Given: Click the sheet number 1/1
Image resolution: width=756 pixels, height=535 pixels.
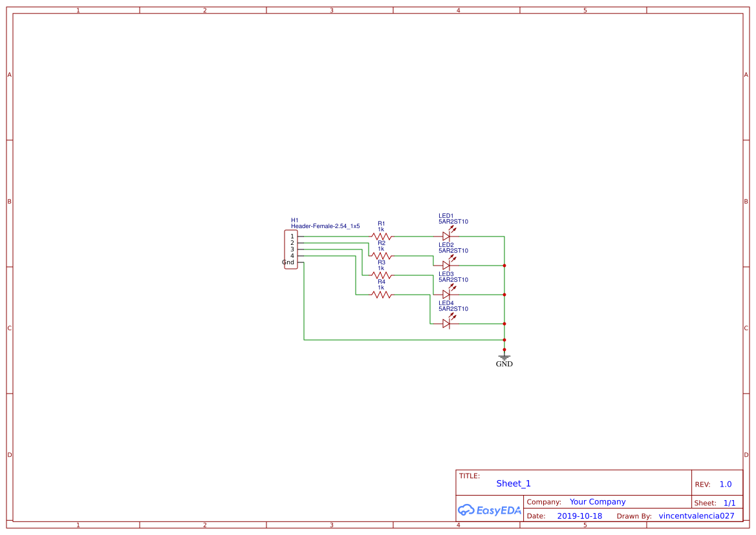Looking at the screenshot, I should pos(729,503).
